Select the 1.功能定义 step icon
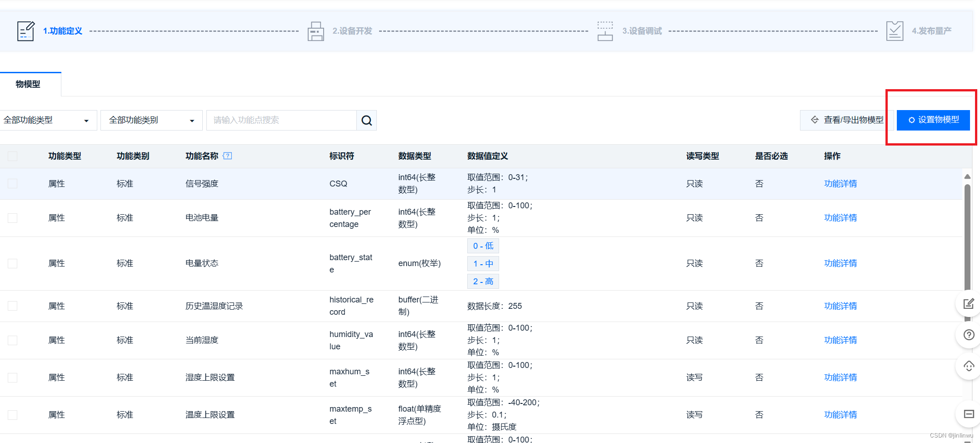The width and height of the screenshot is (980, 443). 25,30
